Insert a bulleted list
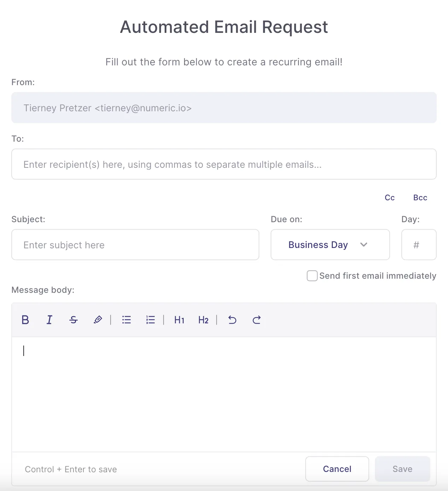448x491 pixels. click(x=126, y=320)
